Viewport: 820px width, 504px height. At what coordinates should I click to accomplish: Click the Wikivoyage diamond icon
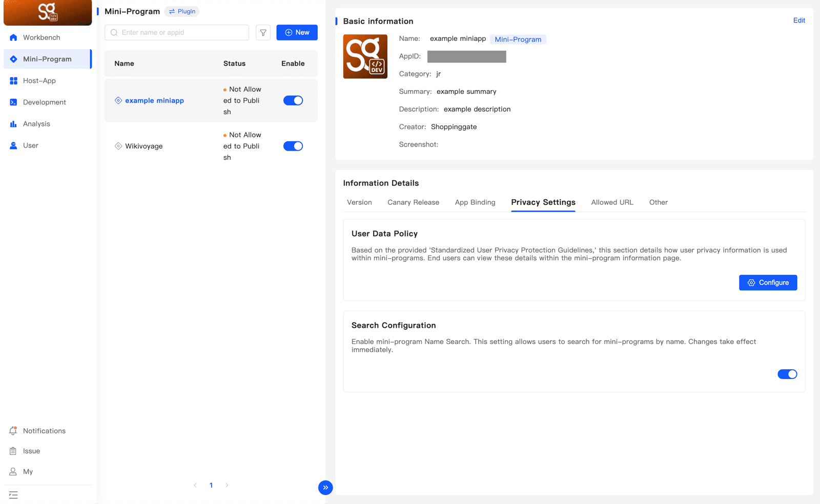pyautogui.click(x=118, y=146)
